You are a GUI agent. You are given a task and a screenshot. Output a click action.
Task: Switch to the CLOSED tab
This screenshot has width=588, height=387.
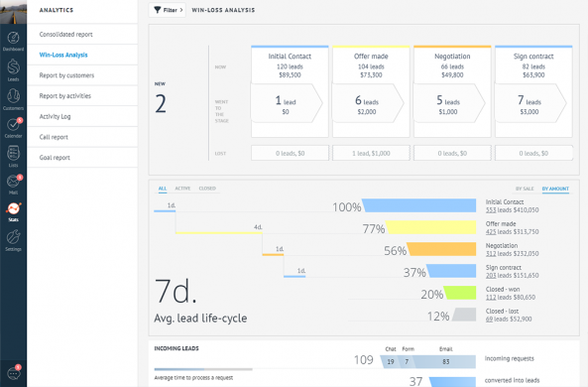207,189
